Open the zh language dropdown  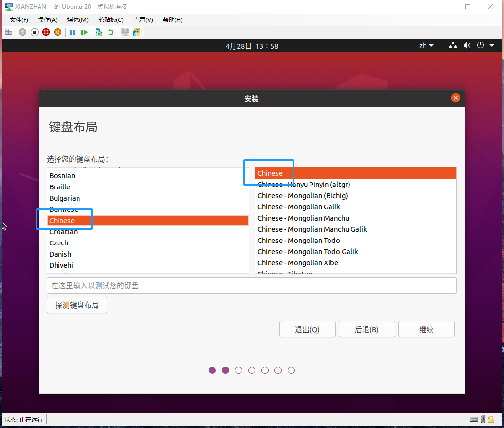pos(425,45)
